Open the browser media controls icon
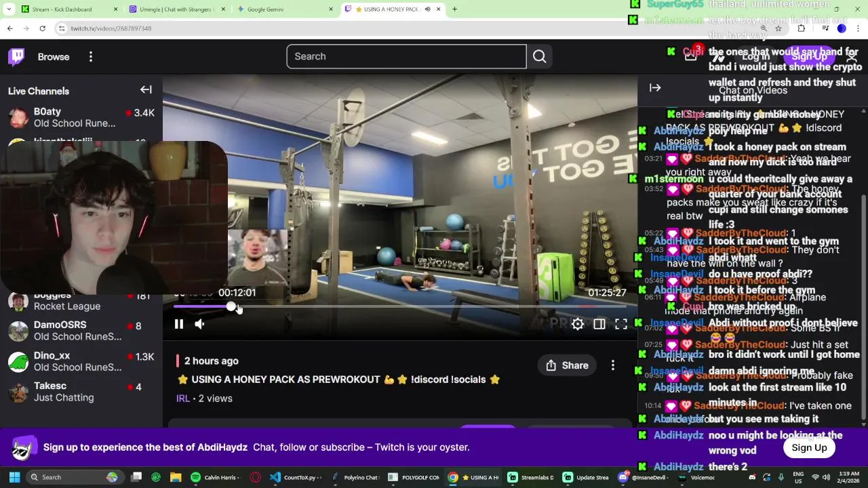868x488 pixels. click(825, 28)
